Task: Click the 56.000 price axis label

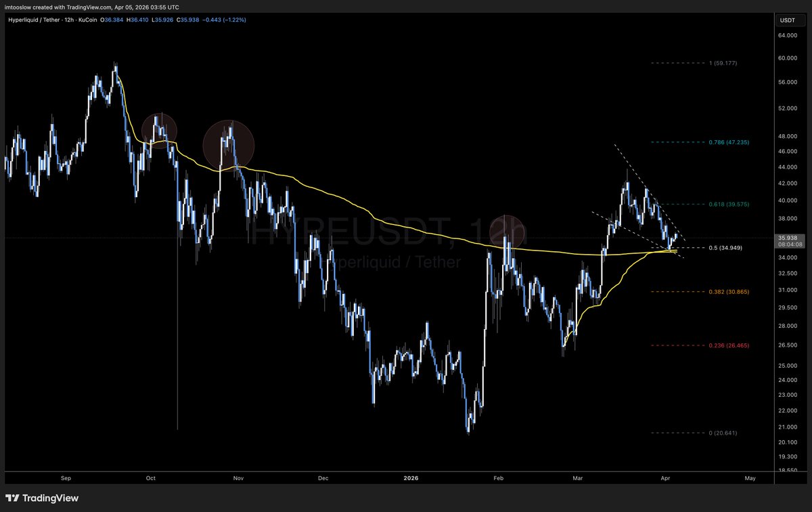Action: pyautogui.click(x=788, y=82)
